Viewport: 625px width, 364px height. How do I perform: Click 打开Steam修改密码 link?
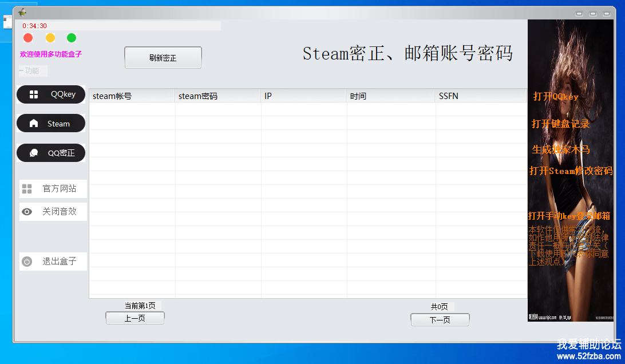[571, 171]
